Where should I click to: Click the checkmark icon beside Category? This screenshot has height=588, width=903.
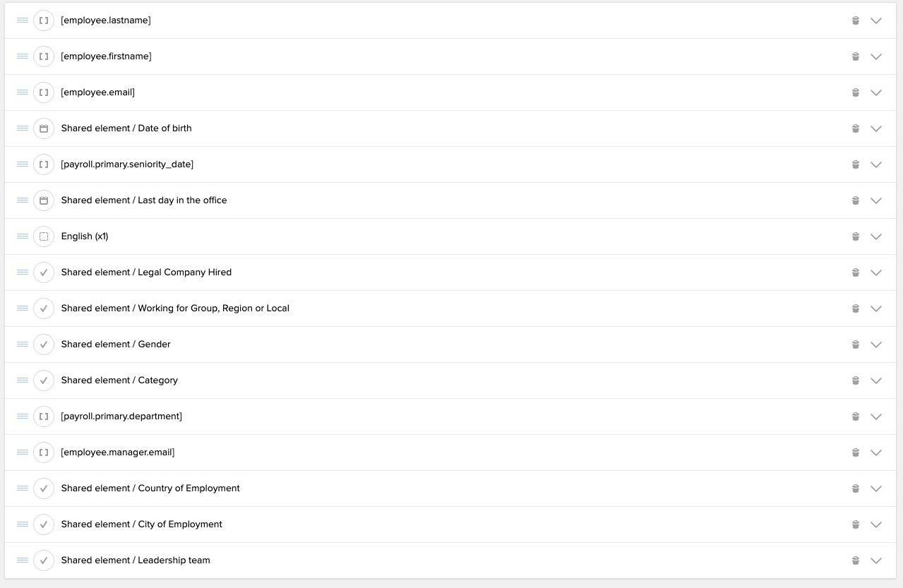click(x=44, y=380)
